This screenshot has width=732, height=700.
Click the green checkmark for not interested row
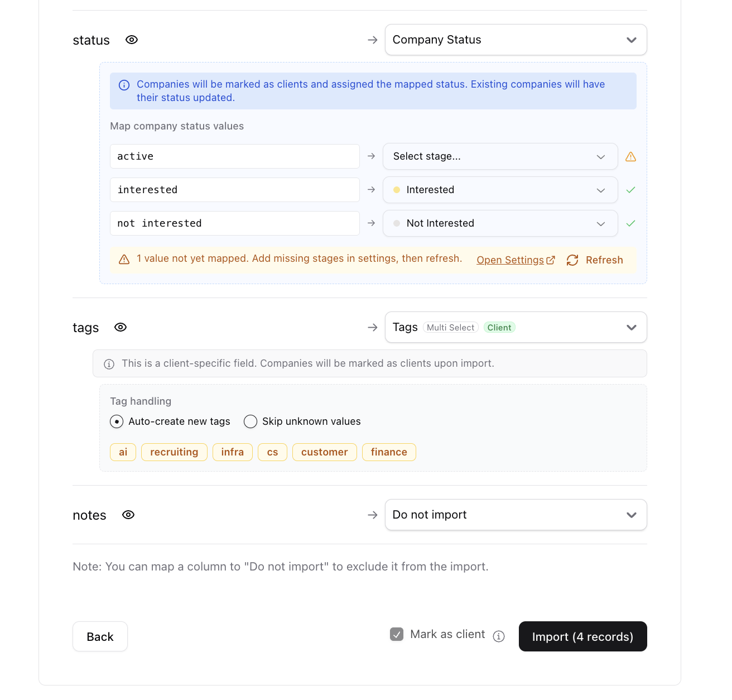coord(631,223)
